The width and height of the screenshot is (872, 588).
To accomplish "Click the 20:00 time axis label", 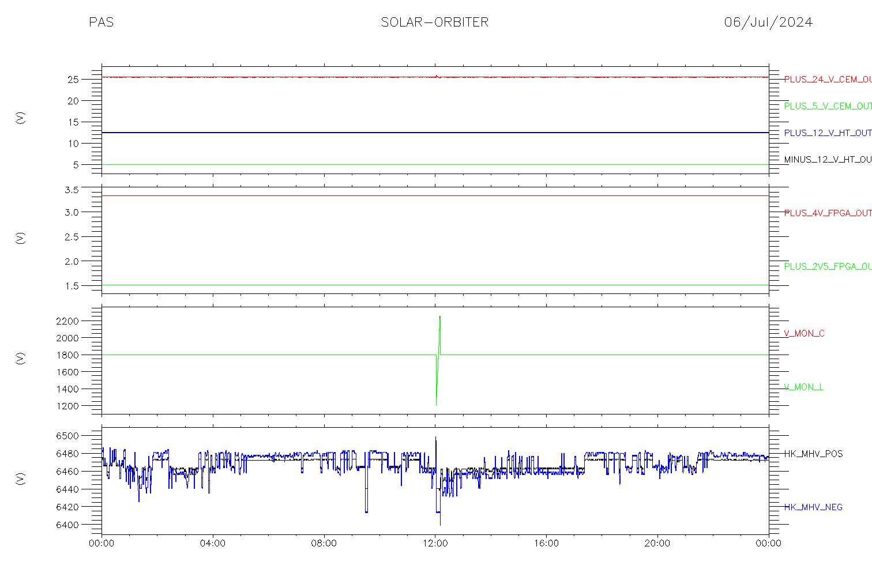I will (657, 544).
